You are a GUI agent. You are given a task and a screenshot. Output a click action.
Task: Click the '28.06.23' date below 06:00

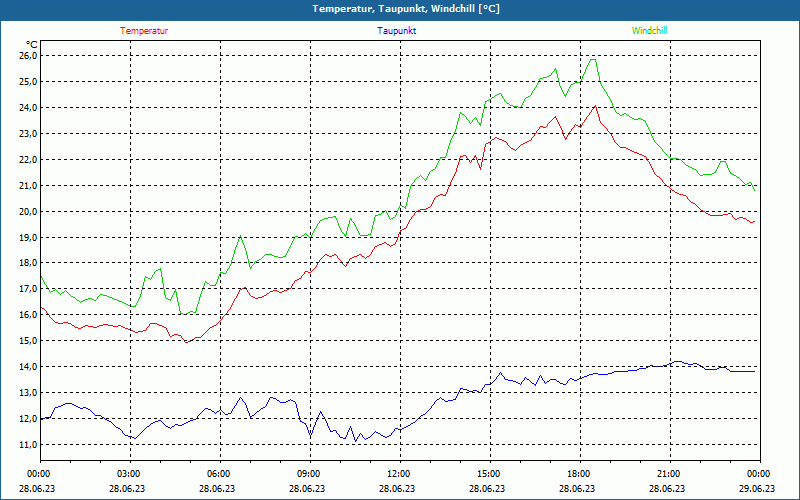pos(216,488)
